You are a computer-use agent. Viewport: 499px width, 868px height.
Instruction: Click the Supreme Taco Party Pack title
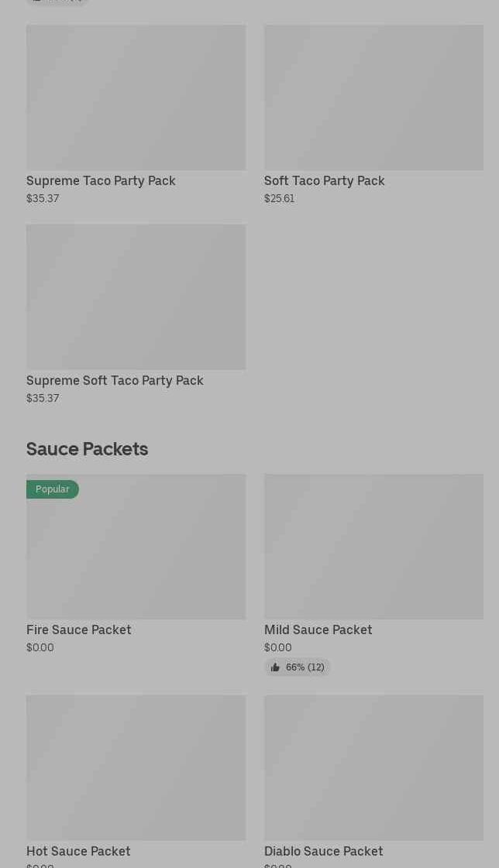pos(101,180)
